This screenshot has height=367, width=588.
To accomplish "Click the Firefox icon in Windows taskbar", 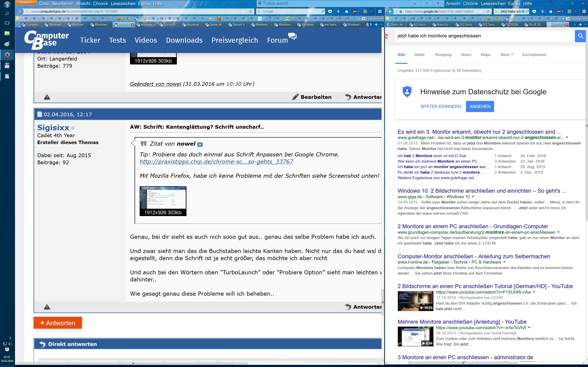I will pos(7,55).
